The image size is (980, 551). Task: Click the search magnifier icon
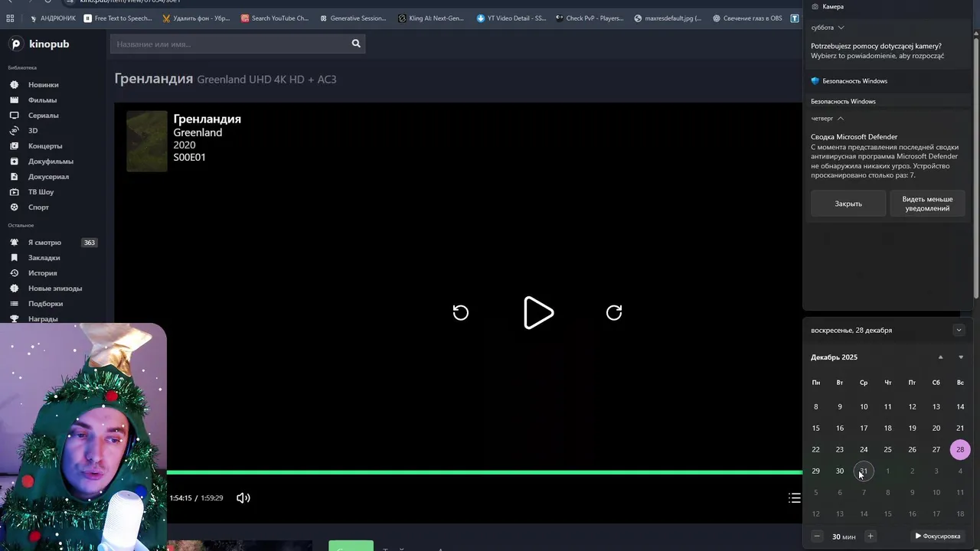click(356, 44)
